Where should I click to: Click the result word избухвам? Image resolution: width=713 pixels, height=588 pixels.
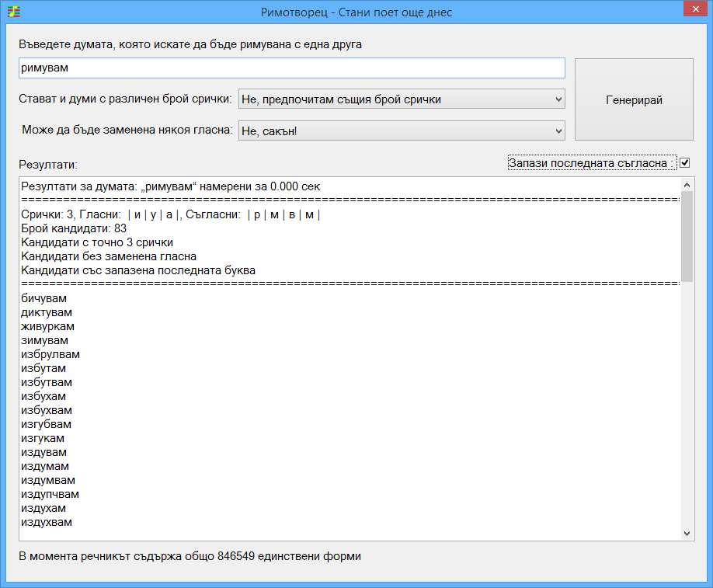[x=47, y=410]
